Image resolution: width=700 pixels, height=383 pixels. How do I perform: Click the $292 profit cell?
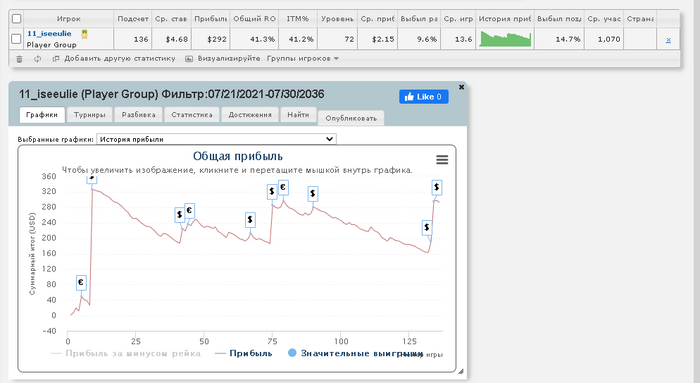(211, 39)
